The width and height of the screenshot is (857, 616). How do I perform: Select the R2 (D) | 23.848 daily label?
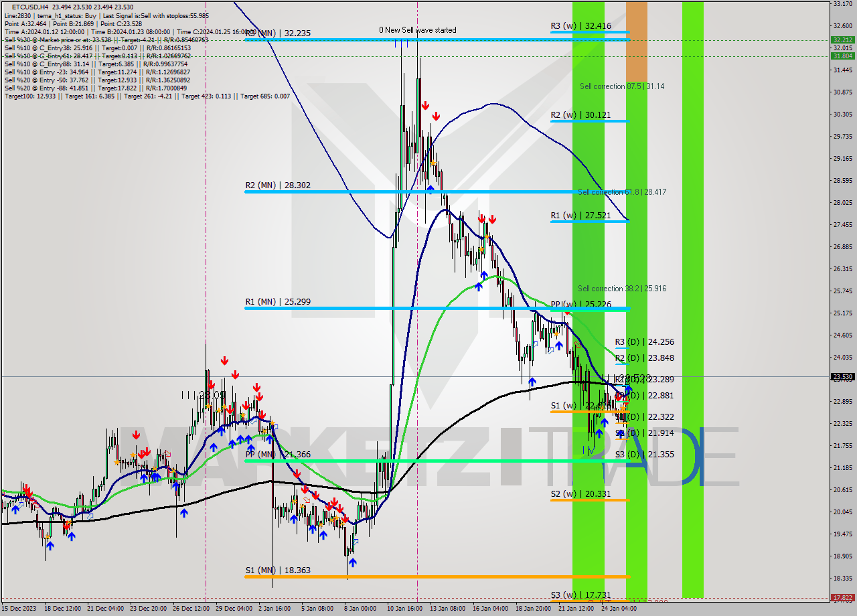(x=644, y=358)
